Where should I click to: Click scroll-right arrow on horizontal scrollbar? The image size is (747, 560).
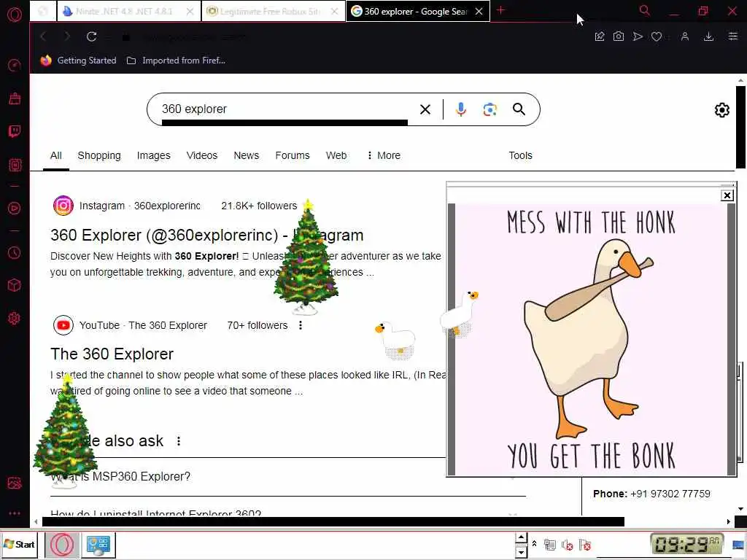[x=729, y=522]
